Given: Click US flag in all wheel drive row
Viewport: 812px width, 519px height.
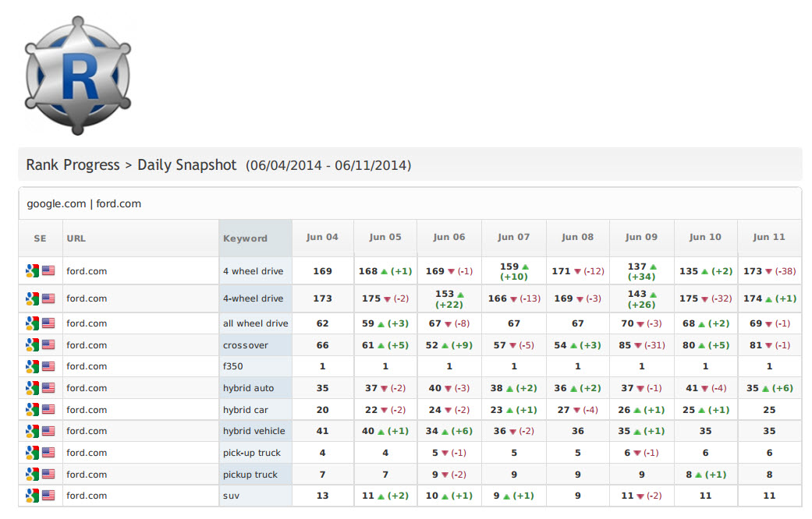Looking at the screenshot, I should coord(48,323).
